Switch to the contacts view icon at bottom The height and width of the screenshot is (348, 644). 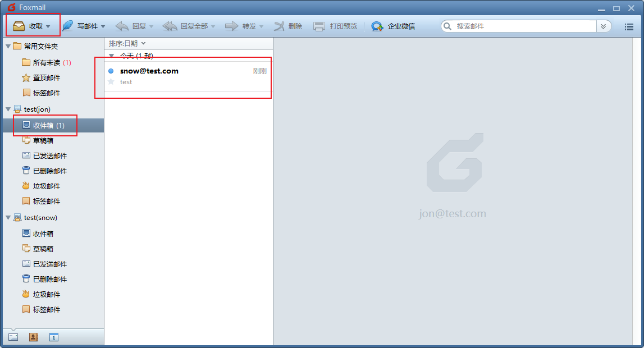pyautogui.click(x=34, y=337)
